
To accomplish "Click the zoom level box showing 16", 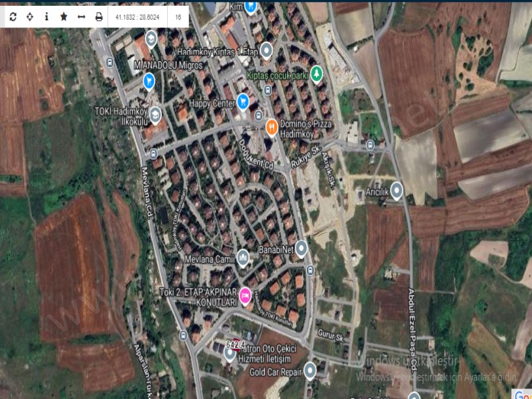I will coord(178,17).
